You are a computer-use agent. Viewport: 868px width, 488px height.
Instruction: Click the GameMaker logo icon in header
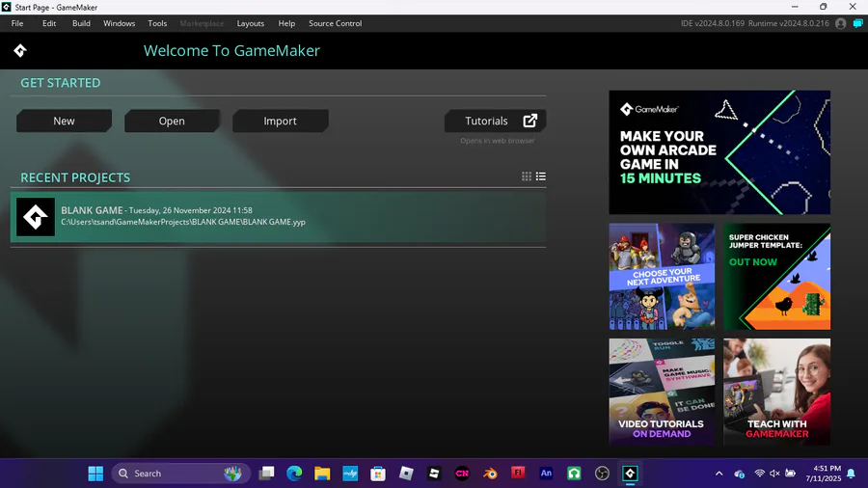(x=20, y=50)
